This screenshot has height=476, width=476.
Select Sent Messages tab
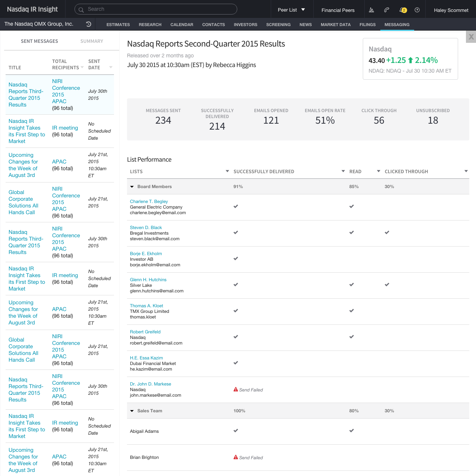pyautogui.click(x=39, y=41)
